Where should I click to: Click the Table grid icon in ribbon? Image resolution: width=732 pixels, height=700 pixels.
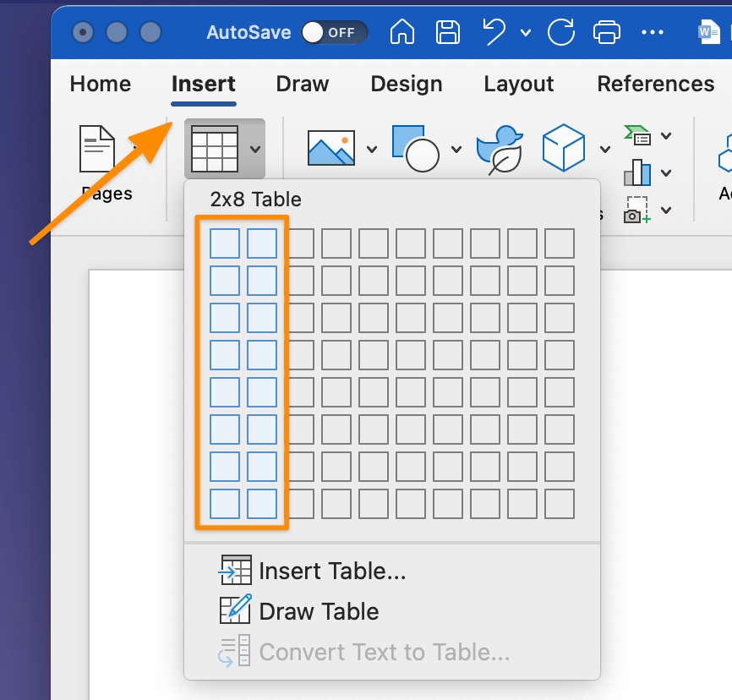tap(215, 149)
